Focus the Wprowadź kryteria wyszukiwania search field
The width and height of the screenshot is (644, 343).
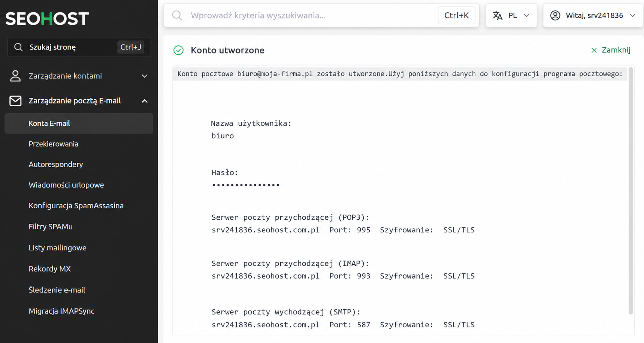(321, 15)
